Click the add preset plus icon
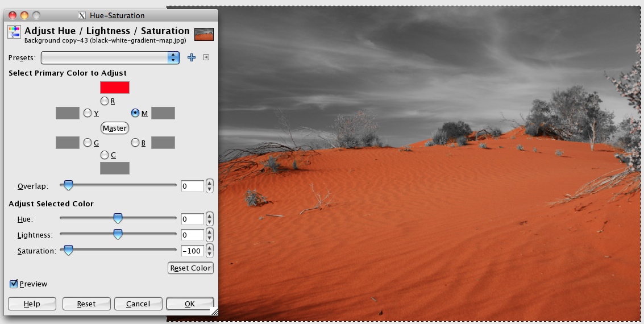 (192, 57)
